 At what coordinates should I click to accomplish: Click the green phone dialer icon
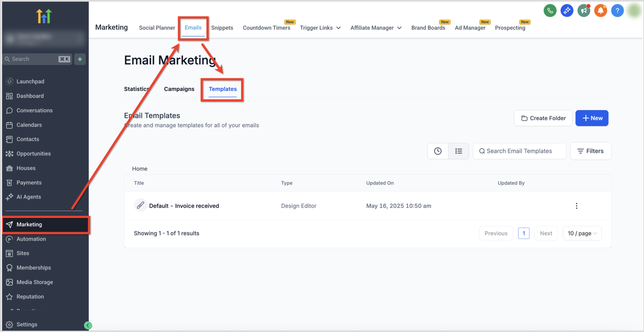550,11
